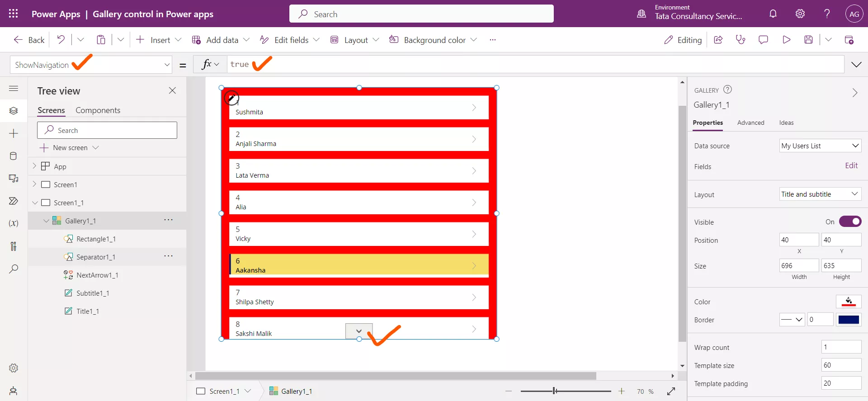Open Advanced tools icon
868x401 pixels.
pos(14,246)
